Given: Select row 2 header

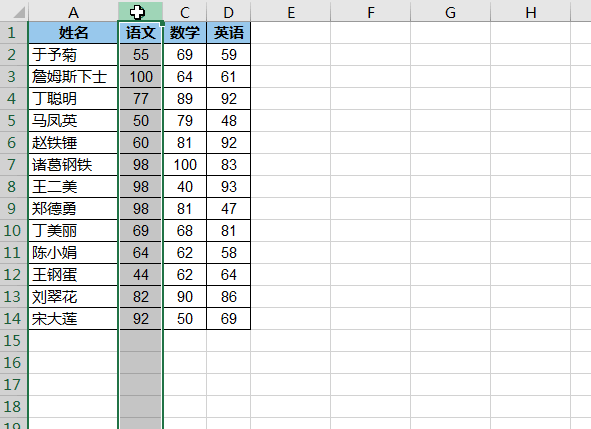Looking at the screenshot, I should [14, 55].
